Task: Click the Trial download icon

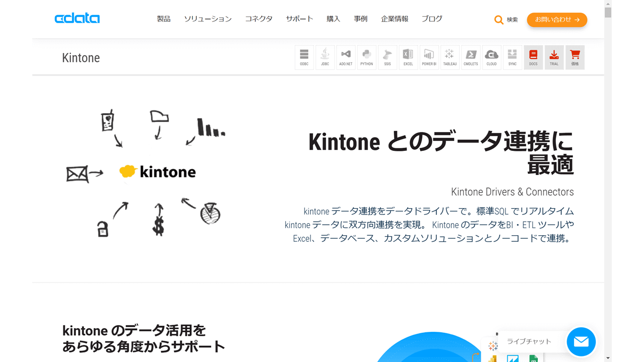Action: [x=554, y=57]
